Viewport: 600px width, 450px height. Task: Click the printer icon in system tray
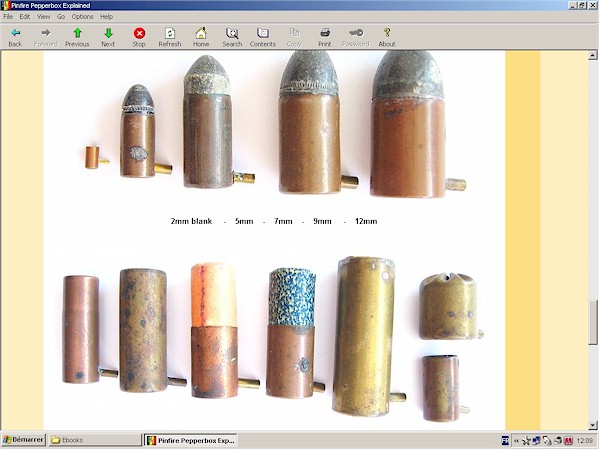click(558, 441)
